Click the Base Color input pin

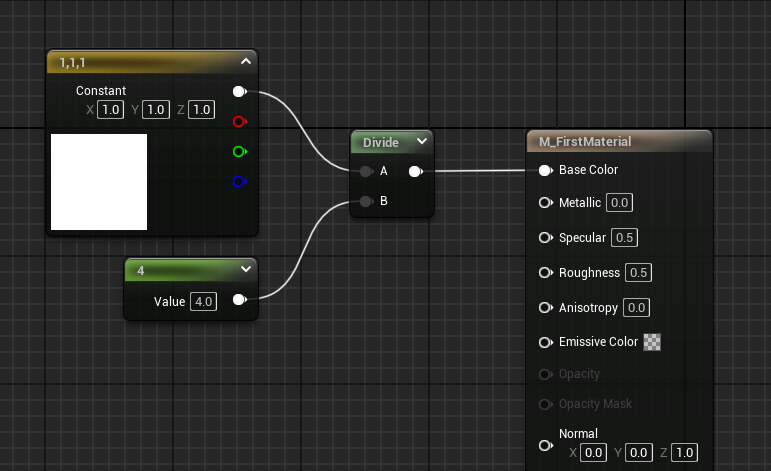tap(545, 170)
